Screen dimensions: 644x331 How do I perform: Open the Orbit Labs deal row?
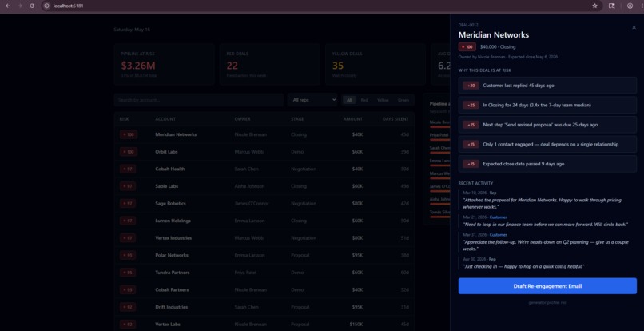click(x=264, y=152)
